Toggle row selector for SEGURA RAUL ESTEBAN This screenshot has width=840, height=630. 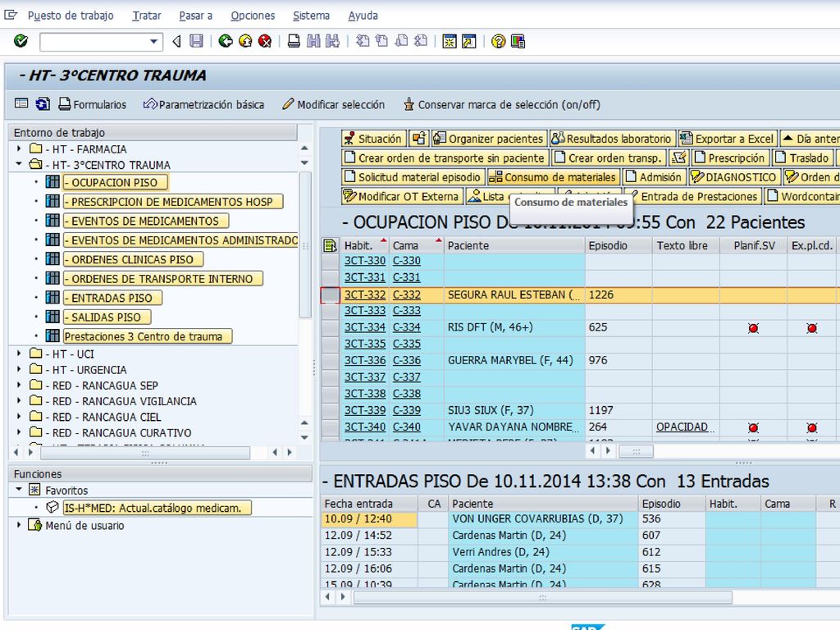pos(330,294)
